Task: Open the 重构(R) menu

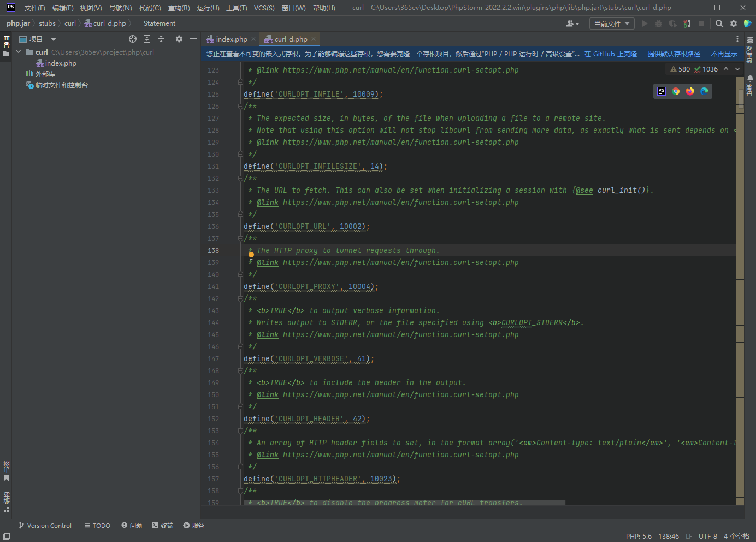Action: 179,8
